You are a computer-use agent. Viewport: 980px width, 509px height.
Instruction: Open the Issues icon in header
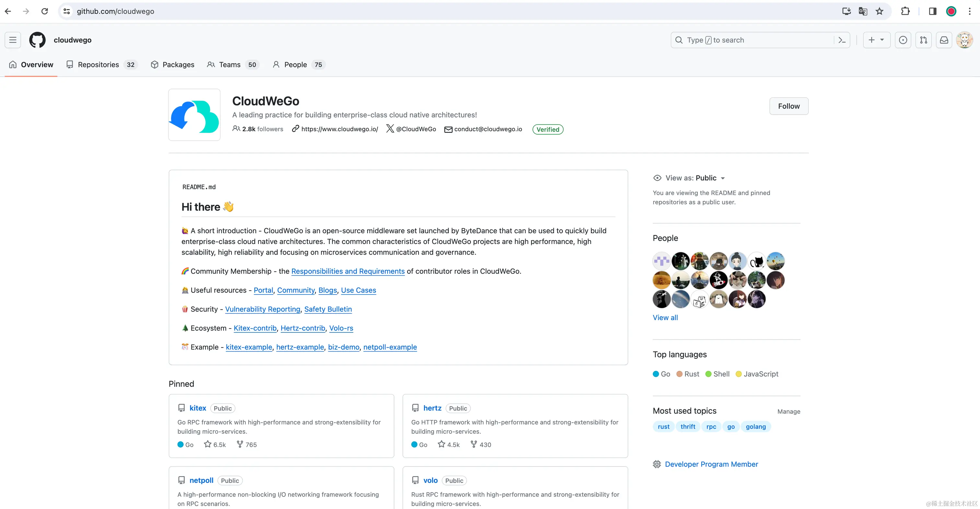[x=903, y=40]
